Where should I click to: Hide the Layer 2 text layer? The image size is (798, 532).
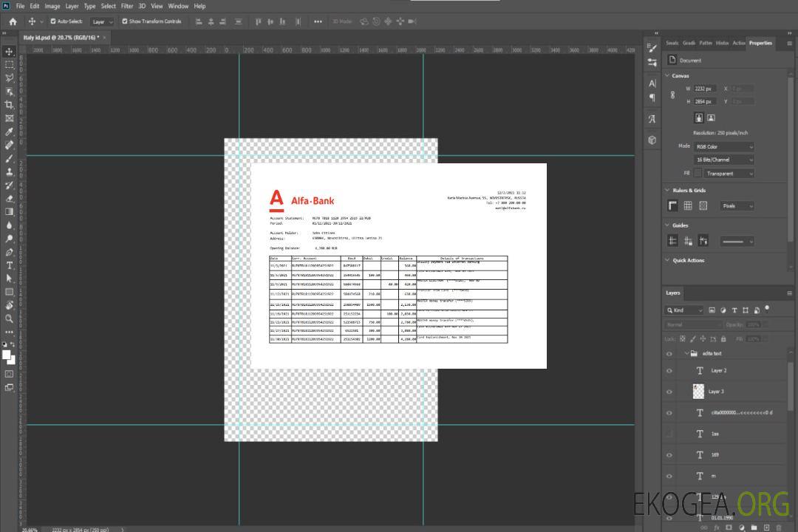(669, 371)
